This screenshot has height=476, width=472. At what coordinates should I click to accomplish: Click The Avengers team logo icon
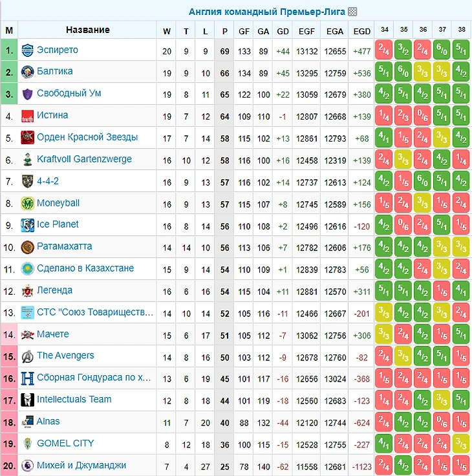tap(27, 356)
